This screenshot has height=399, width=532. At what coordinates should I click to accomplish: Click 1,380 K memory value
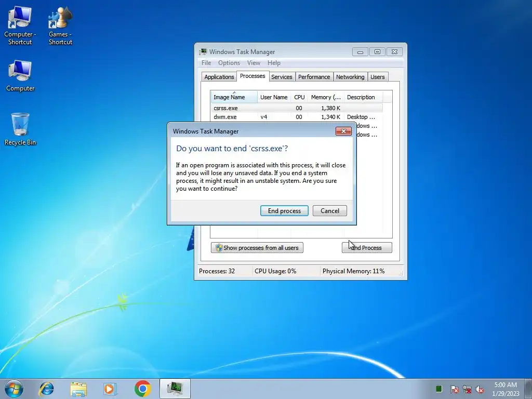[330, 108]
